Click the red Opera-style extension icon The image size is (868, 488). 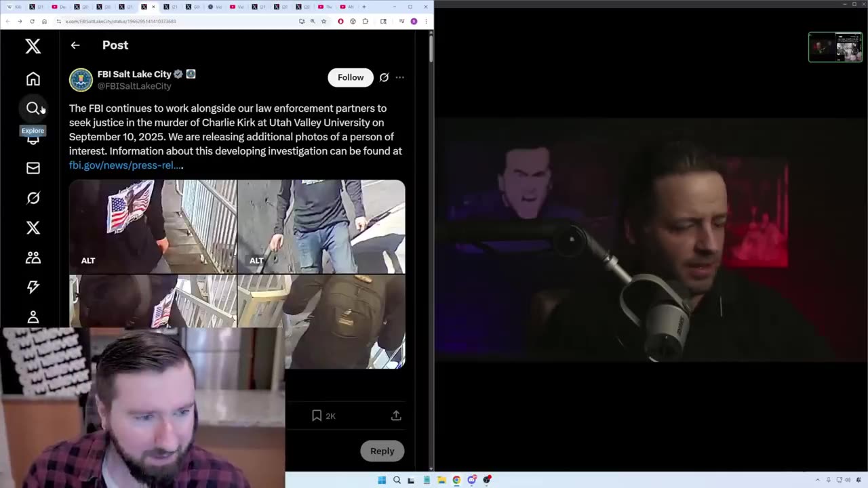click(x=340, y=21)
